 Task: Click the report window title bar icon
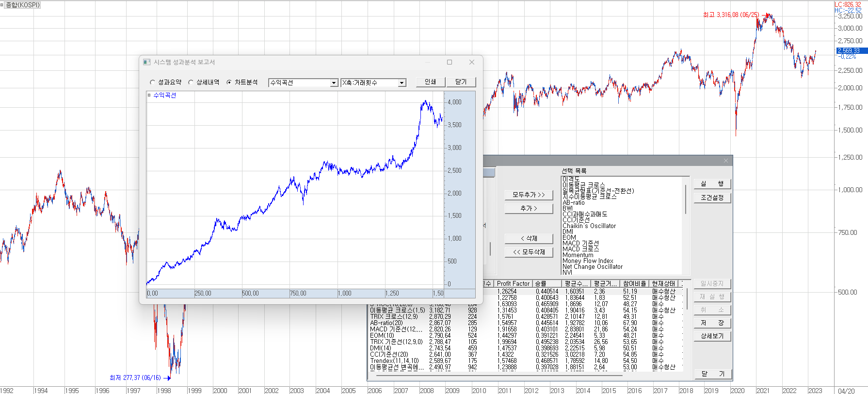click(147, 62)
